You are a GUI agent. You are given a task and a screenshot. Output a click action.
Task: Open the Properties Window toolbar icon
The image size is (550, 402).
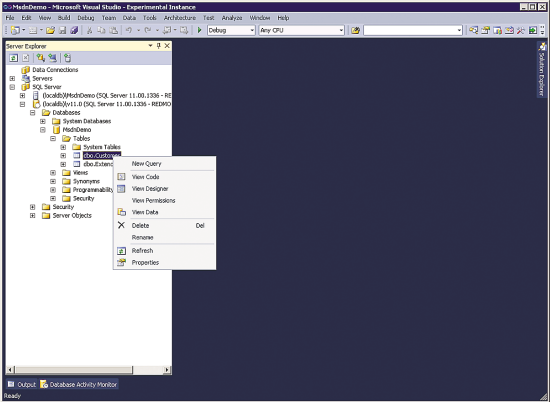coord(485,31)
